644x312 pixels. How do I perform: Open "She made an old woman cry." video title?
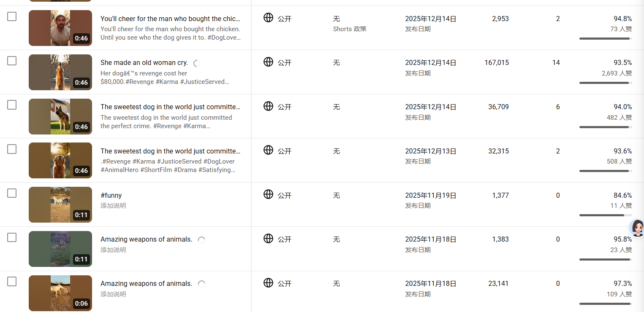click(x=144, y=63)
